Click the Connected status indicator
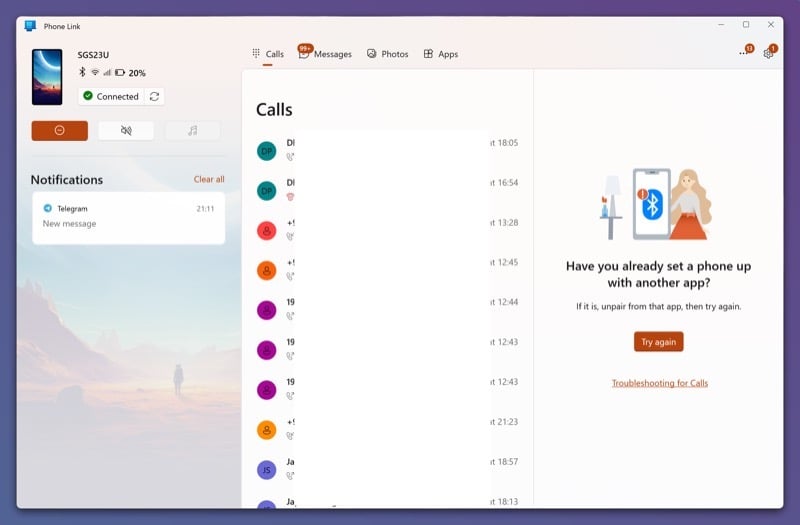800x525 pixels. pos(111,96)
